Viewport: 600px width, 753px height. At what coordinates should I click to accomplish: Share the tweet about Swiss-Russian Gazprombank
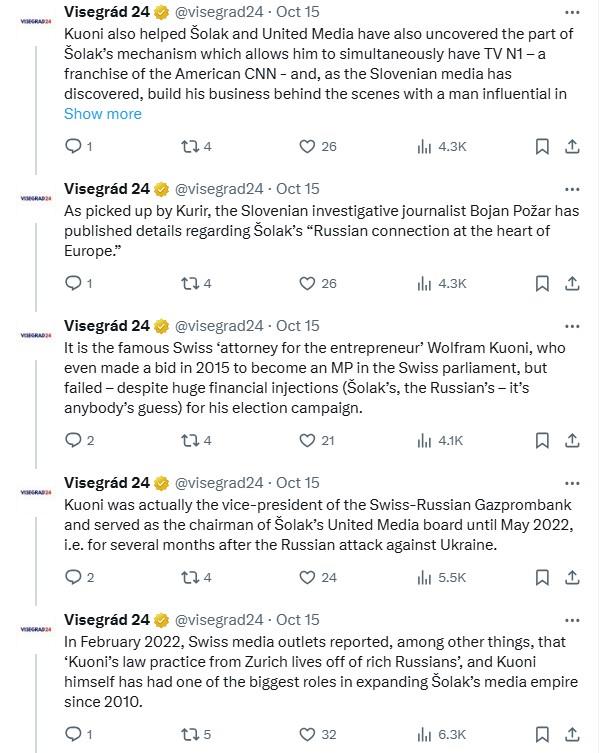(572, 577)
